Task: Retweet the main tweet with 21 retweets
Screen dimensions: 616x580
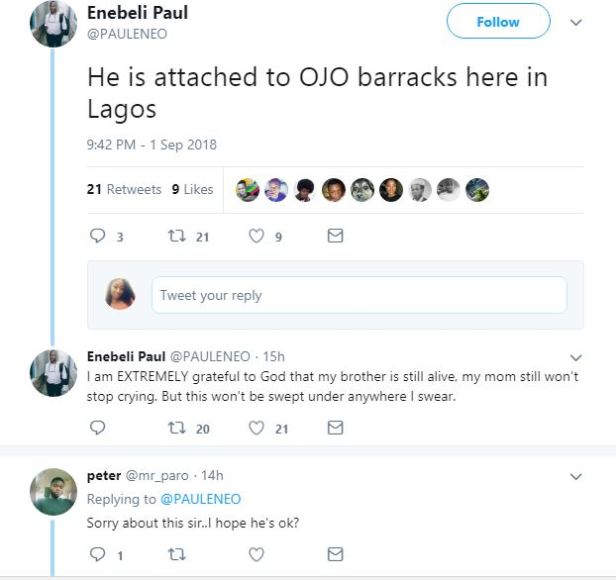Action: tap(177, 237)
